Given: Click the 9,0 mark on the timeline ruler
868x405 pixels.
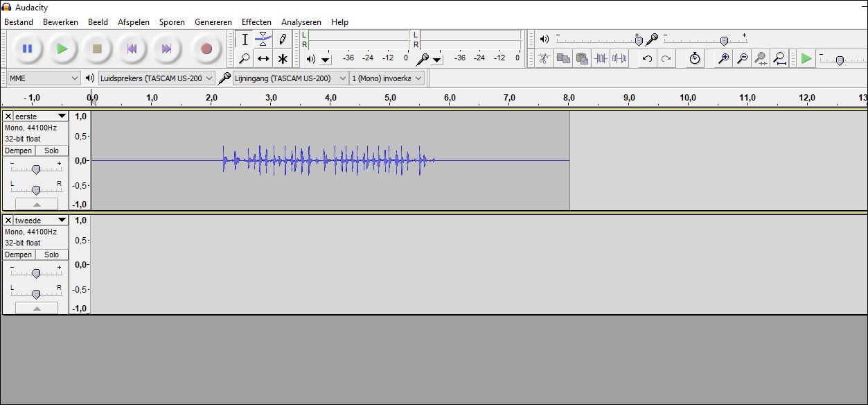Looking at the screenshot, I should click(x=629, y=98).
